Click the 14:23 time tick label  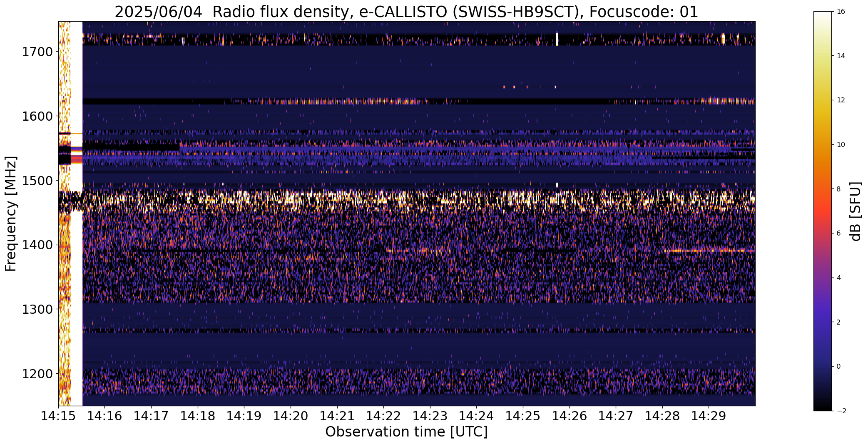click(x=430, y=416)
